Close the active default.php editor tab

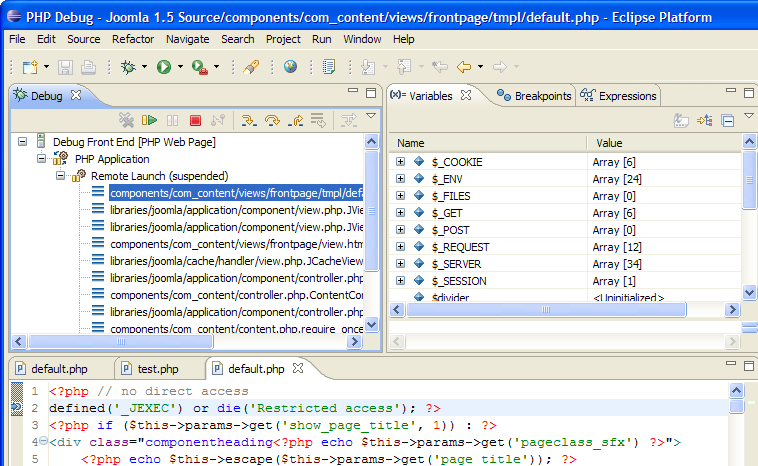coord(298,368)
